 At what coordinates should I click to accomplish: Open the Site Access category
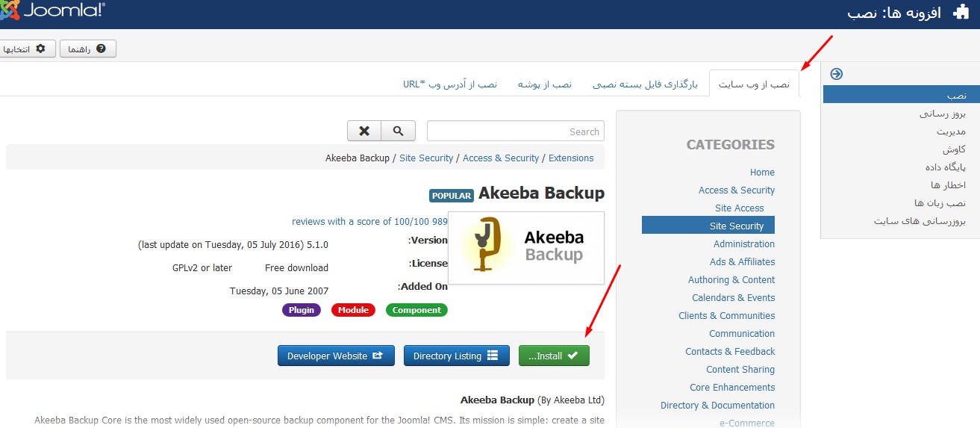[739, 208]
